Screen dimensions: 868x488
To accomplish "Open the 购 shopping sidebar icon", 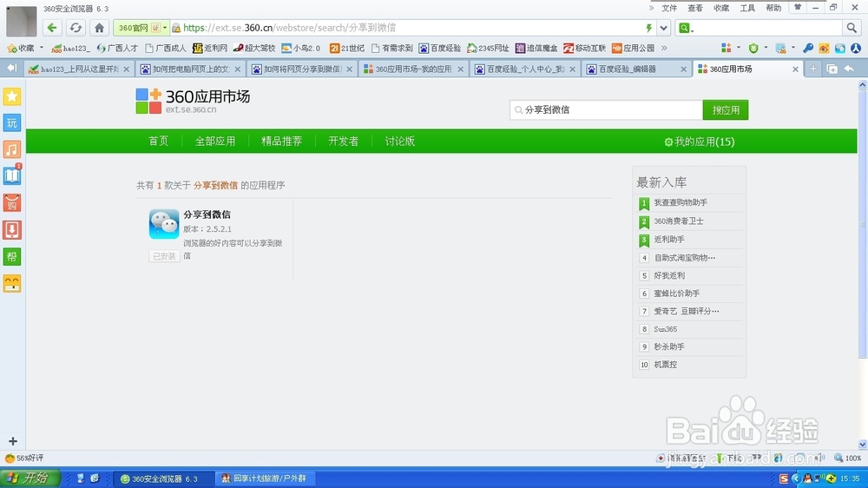I will (x=12, y=202).
